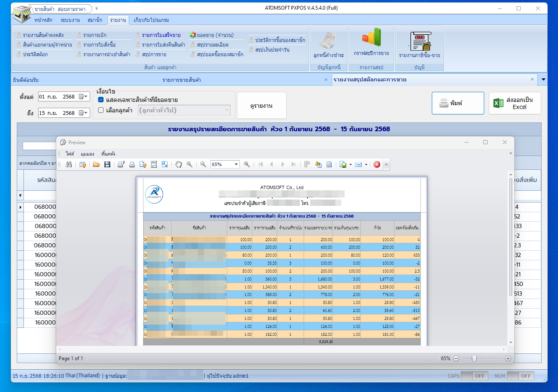
Task: Click the ดูรายงาน view report button
Action: click(262, 106)
